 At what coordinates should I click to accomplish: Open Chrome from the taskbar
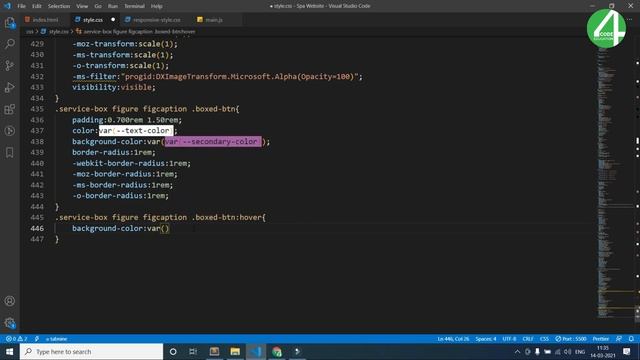point(277,351)
